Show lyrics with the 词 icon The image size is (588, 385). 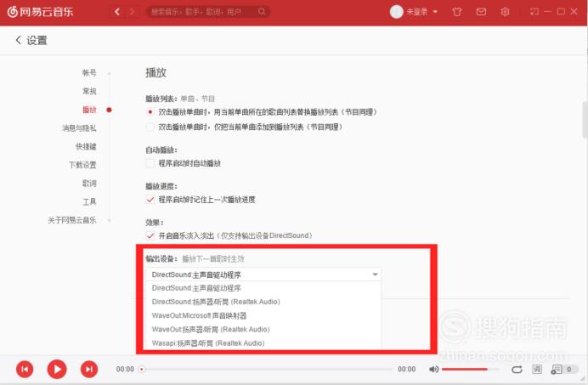pos(537,369)
